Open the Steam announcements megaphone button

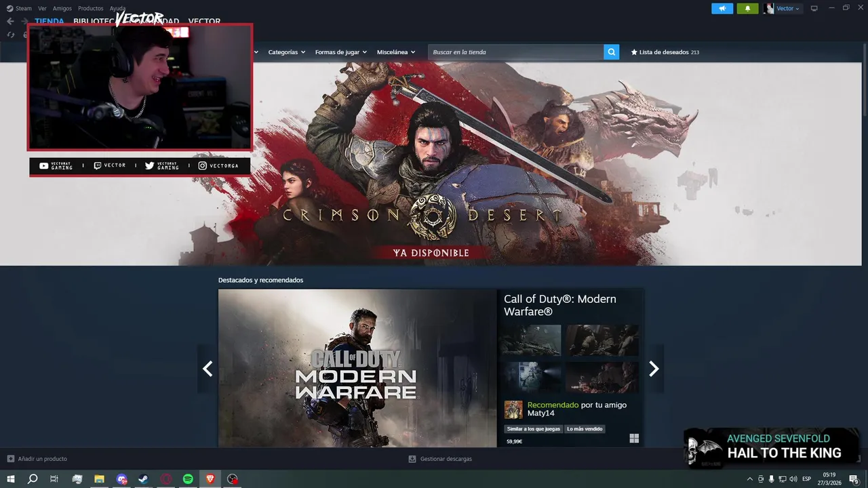(722, 9)
